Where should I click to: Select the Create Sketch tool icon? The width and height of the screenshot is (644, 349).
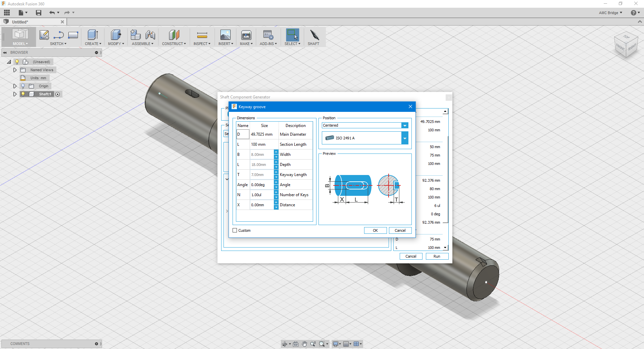point(44,35)
